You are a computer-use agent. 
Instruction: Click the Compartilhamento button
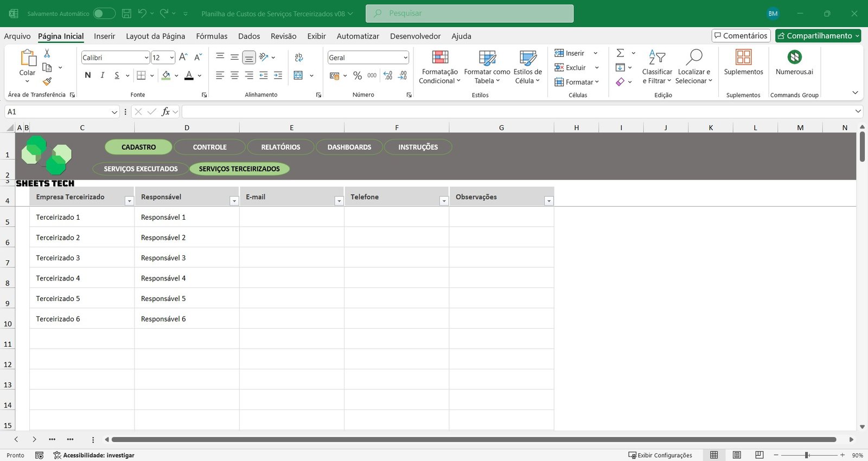point(818,36)
